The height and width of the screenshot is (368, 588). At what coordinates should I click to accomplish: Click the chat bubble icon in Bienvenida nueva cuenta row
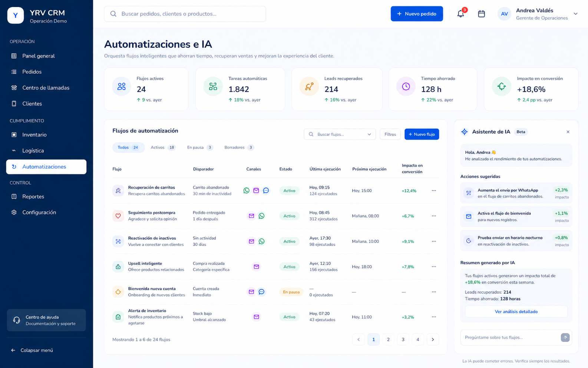coord(261,292)
